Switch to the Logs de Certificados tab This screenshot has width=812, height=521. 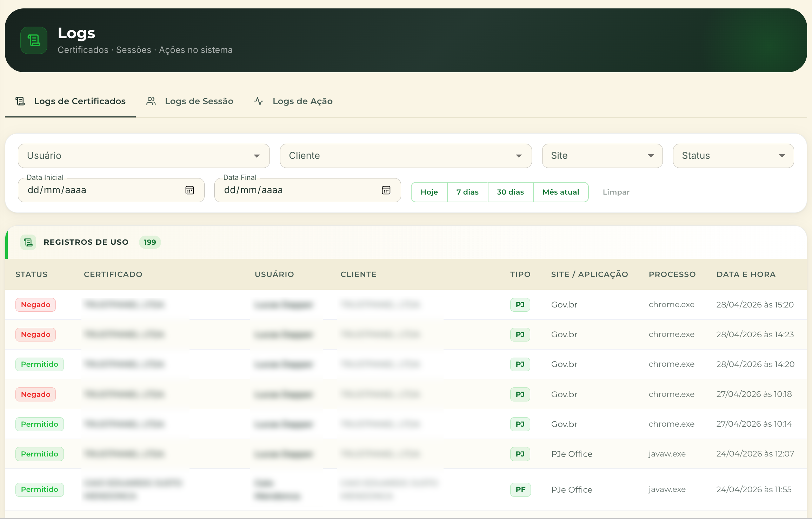coord(70,101)
